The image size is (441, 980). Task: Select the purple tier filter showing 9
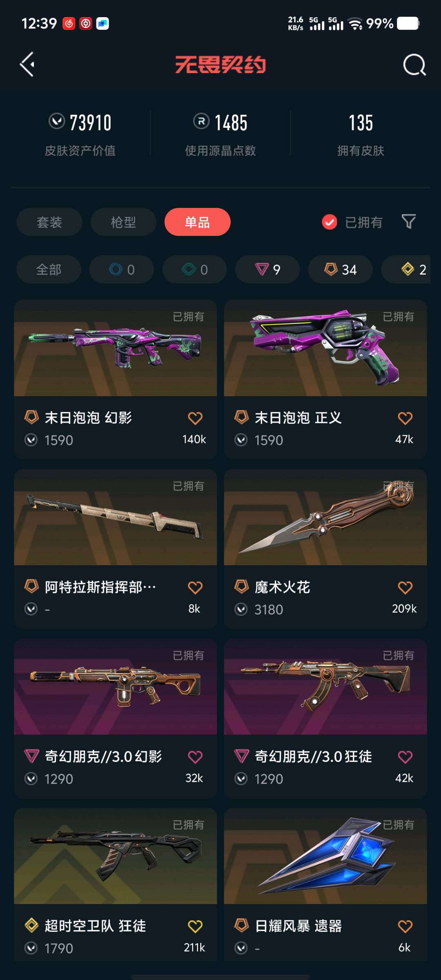pyautogui.click(x=267, y=269)
